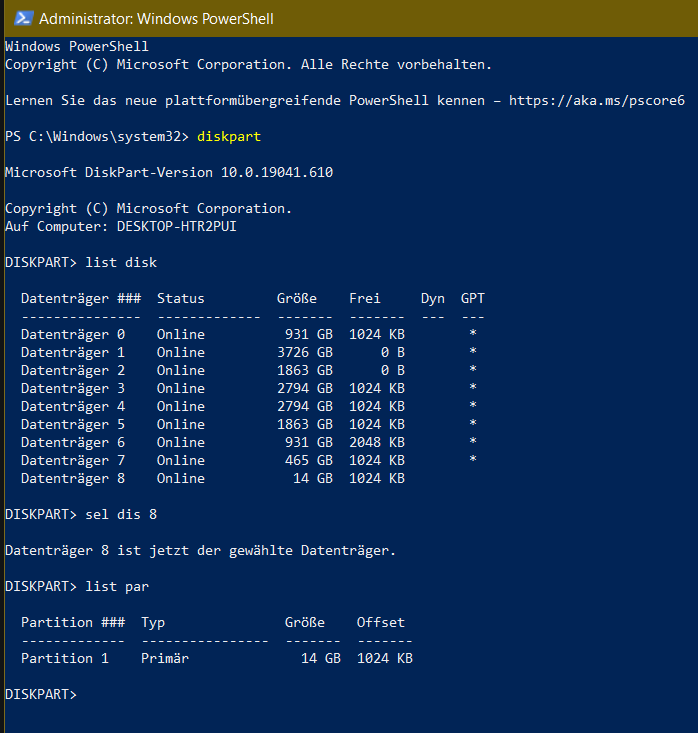Click the 'Microsoft DiskPart-Version 10.0.19041.610' line
698x733 pixels.
[169, 172]
